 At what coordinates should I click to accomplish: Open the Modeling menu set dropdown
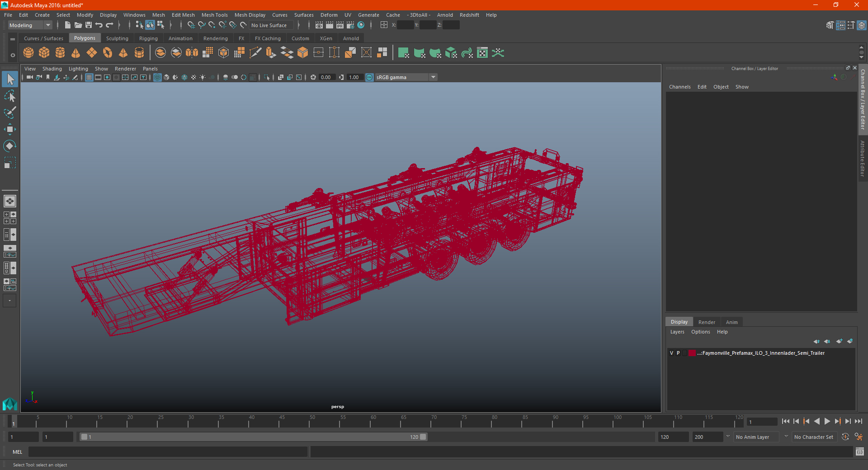[30, 25]
